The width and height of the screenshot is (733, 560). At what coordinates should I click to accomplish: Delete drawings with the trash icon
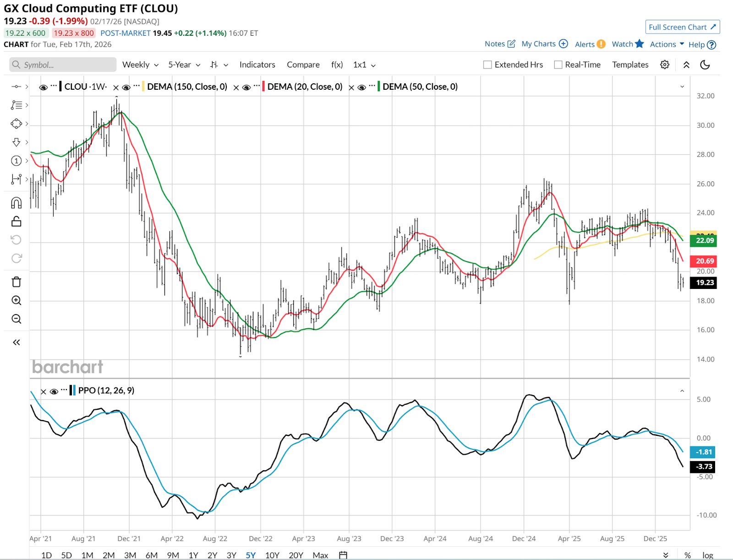[16, 282]
